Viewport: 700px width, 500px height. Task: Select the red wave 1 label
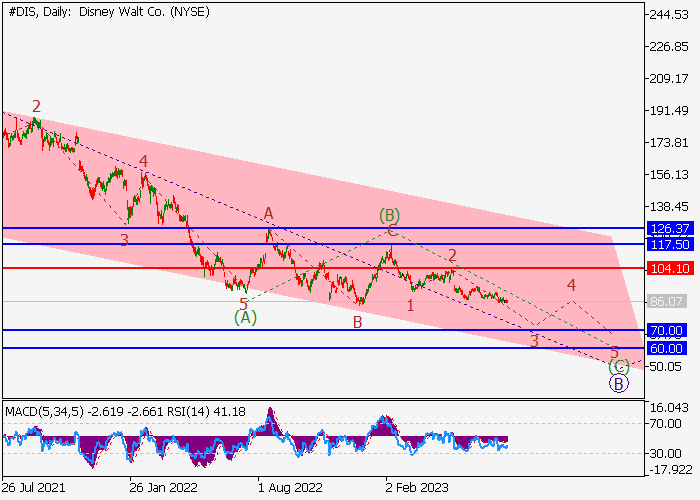[x=410, y=306]
